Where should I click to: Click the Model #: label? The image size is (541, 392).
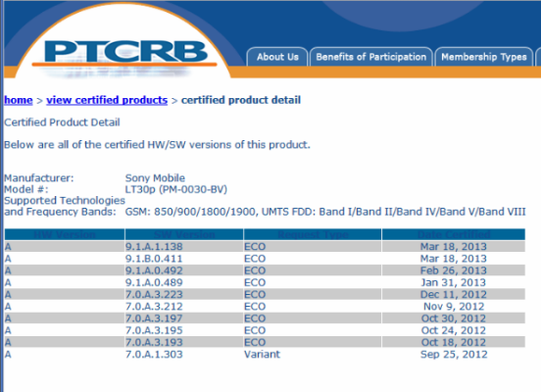pos(26,189)
